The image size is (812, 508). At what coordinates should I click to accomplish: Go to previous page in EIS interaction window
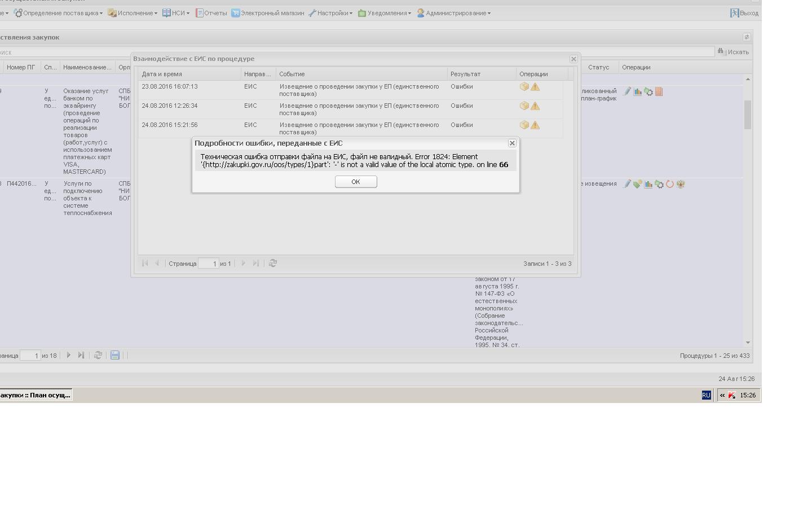[x=157, y=263]
